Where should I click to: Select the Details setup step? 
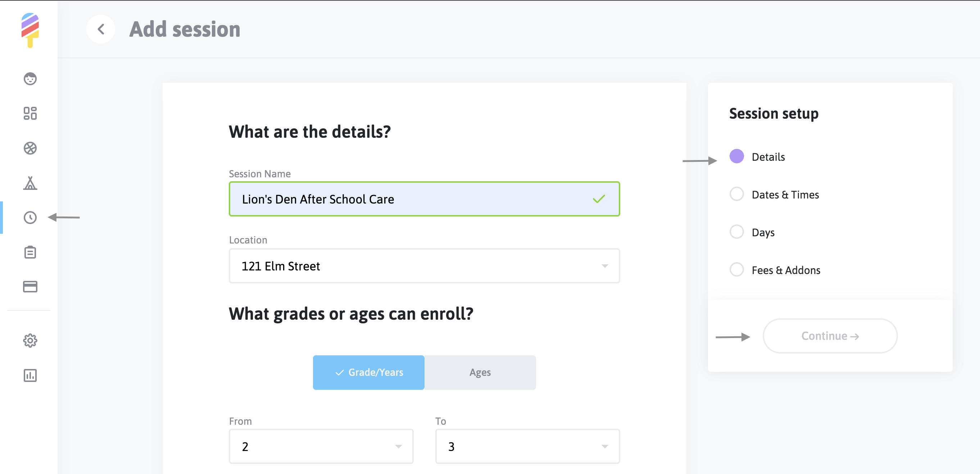pyautogui.click(x=768, y=157)
